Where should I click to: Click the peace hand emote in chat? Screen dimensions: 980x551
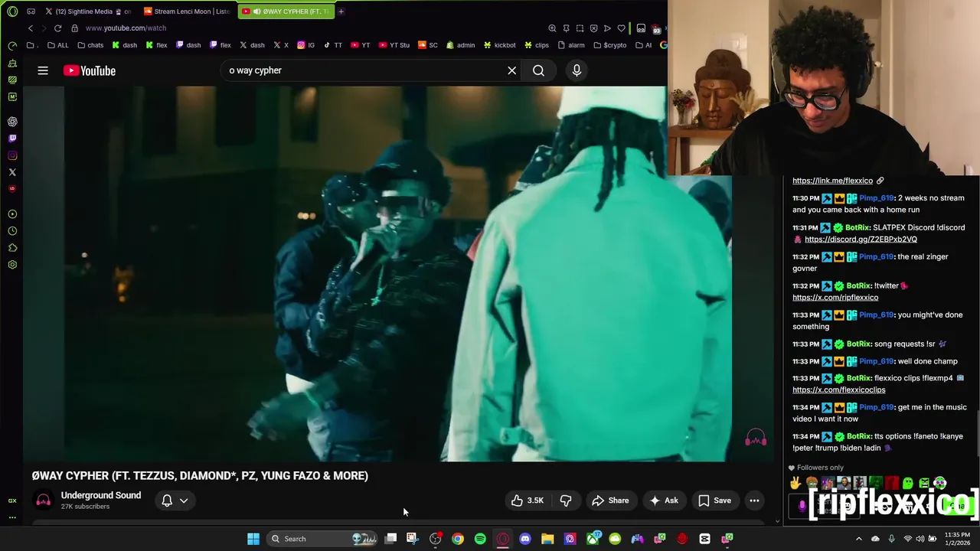click(x=796, y=483)
